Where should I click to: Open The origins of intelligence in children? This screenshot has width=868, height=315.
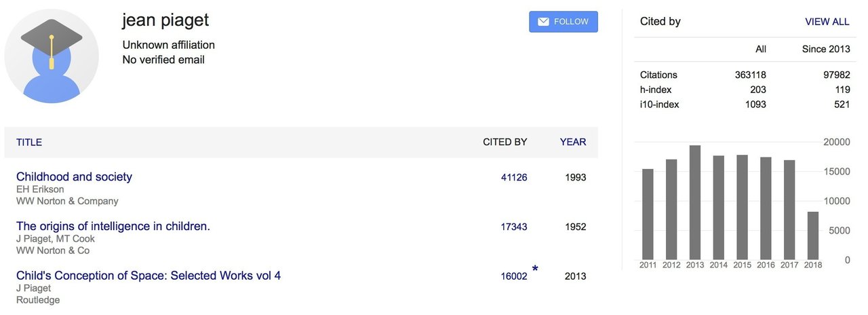113,227
